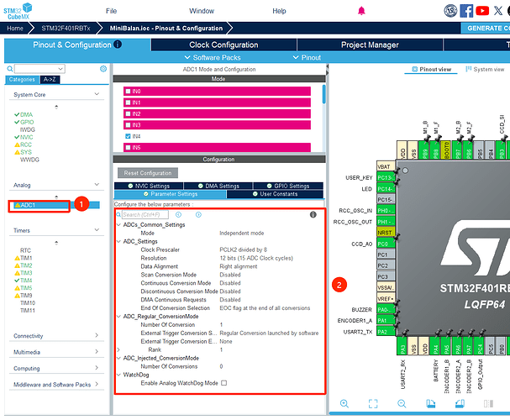Enable the IN2 channel checkbox

click(129, 113)
